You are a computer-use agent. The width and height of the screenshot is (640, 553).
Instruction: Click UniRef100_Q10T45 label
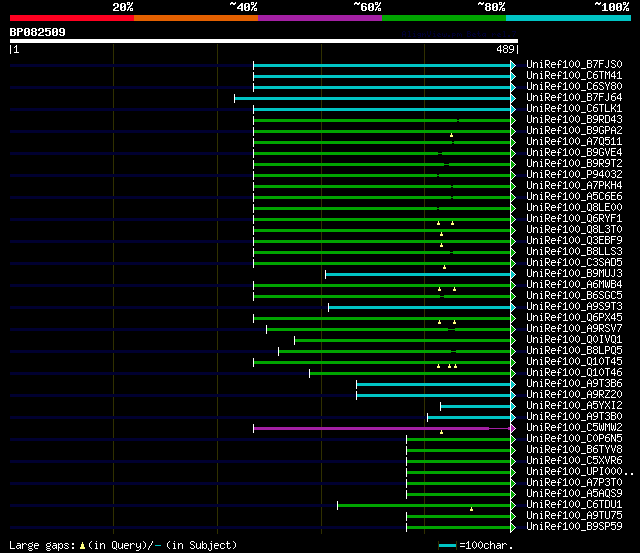click(x=574, y=362)
